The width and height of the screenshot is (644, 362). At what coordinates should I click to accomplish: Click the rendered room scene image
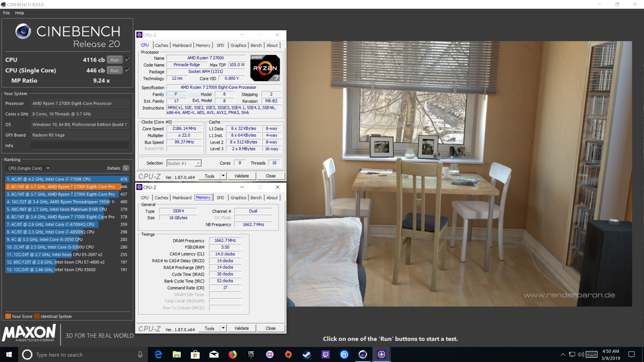coord(459,174)
